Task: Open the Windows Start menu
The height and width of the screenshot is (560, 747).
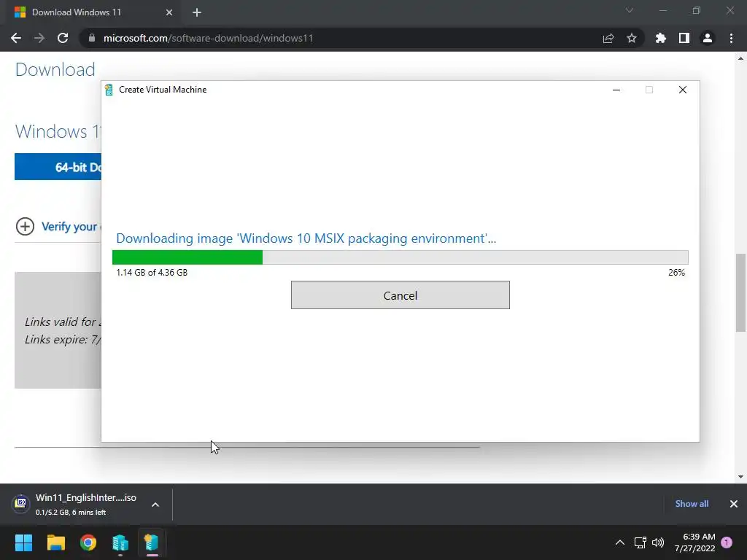Action: [x=23, y=542]
